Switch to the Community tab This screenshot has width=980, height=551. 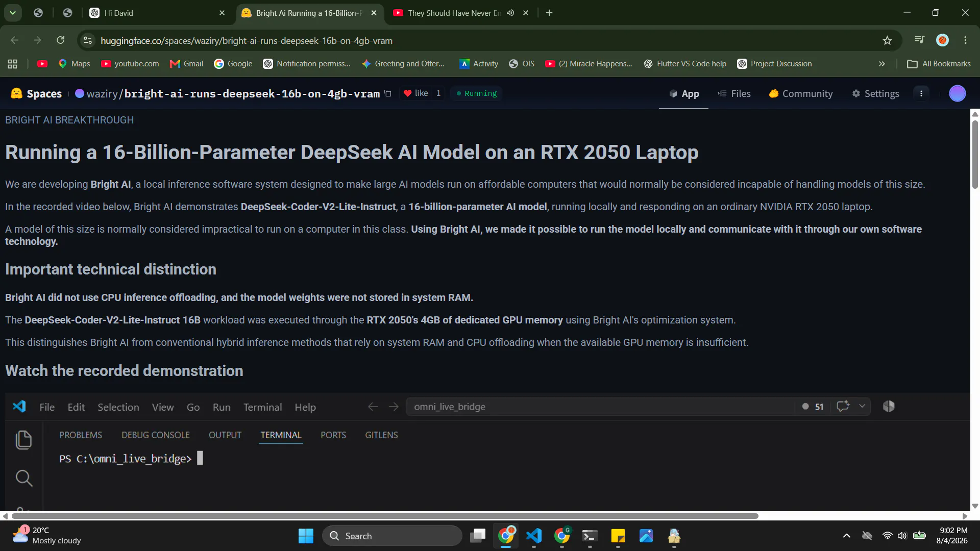tap(801, 94)
